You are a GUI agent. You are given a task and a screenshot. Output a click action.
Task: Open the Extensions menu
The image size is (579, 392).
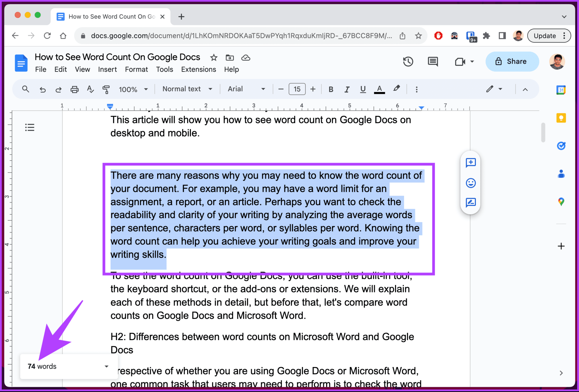pos(198,69)
